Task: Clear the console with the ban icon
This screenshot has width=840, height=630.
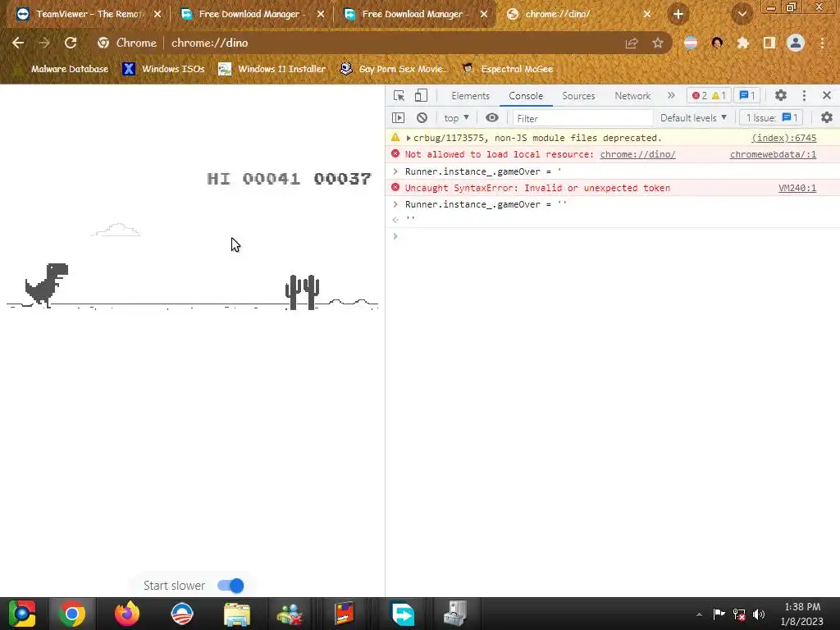Action: (422, 118)
